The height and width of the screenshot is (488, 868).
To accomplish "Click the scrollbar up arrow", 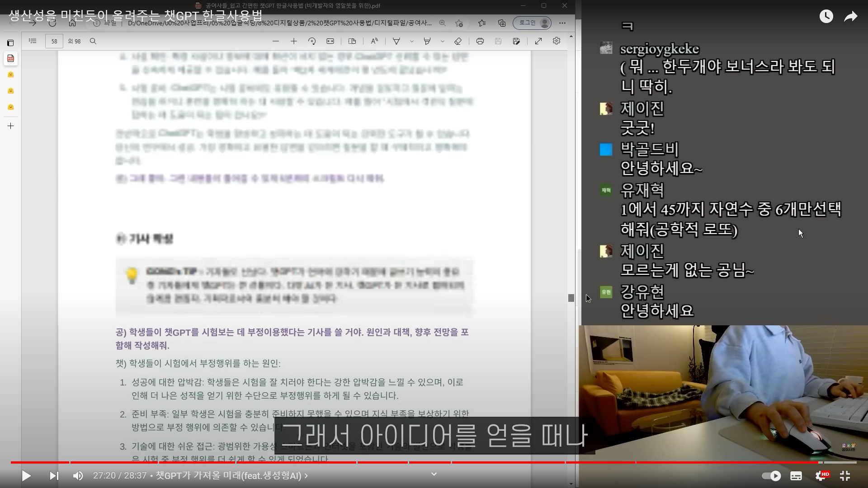I will 571,36.
